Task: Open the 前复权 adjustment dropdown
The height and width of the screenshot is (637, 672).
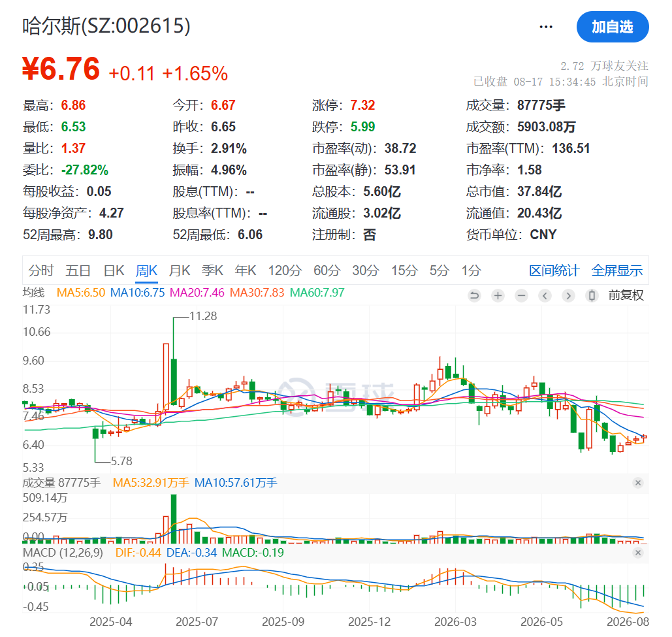Action: [626, 295]
